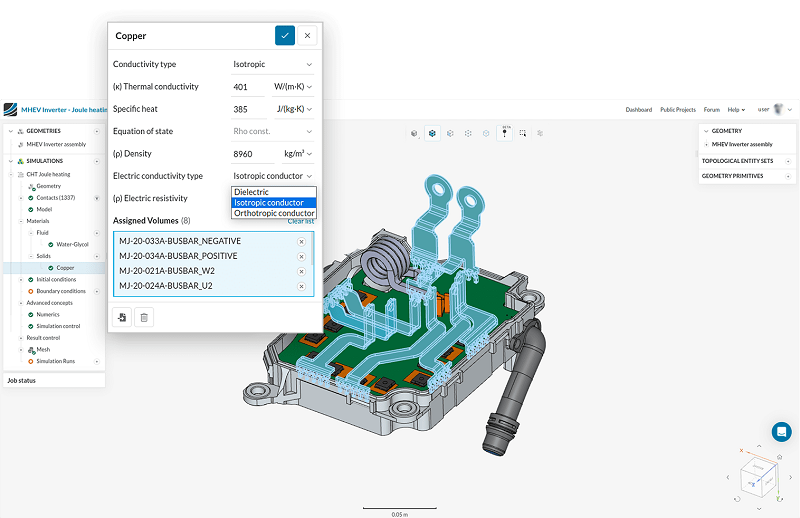The width and height of the screenshot is (800, 518).
Task: Open the chat support bubble
Action: coord(781,432)
